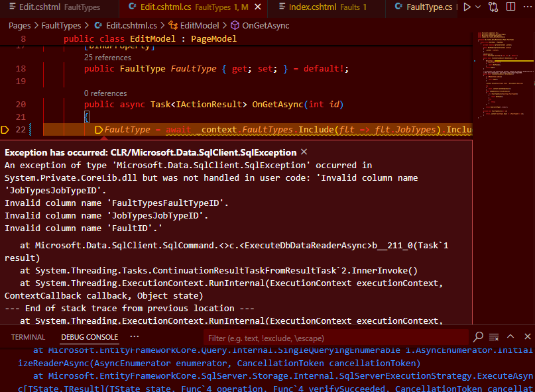The height and width of the screenshot is (392, 535).
Task: Click Invalid column name 'FaultID' line
Action: 84,228
